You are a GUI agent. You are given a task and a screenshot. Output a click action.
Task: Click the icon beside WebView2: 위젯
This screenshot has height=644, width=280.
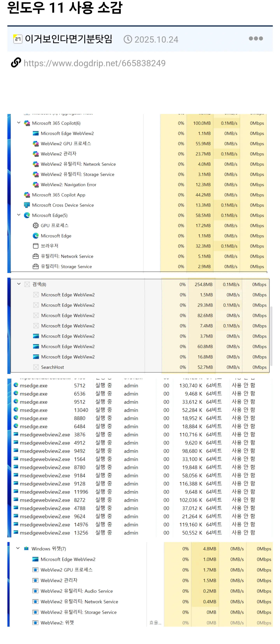coord(35,622)
